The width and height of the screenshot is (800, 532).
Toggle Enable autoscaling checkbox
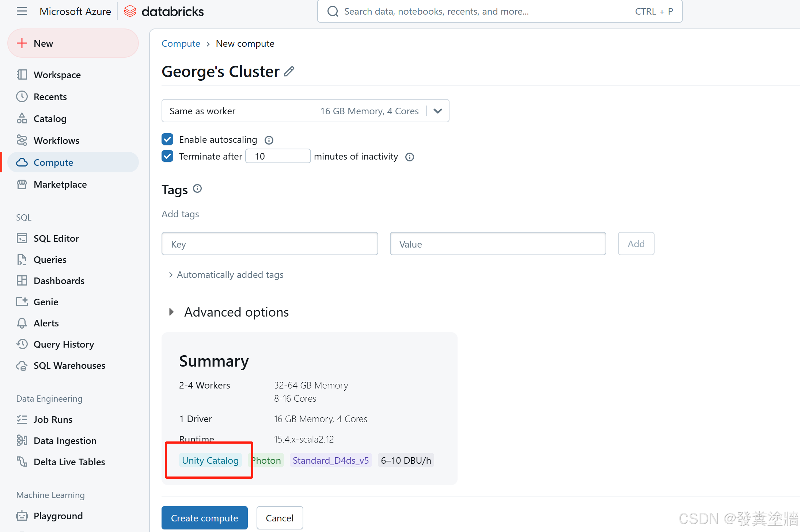point(167,139)
